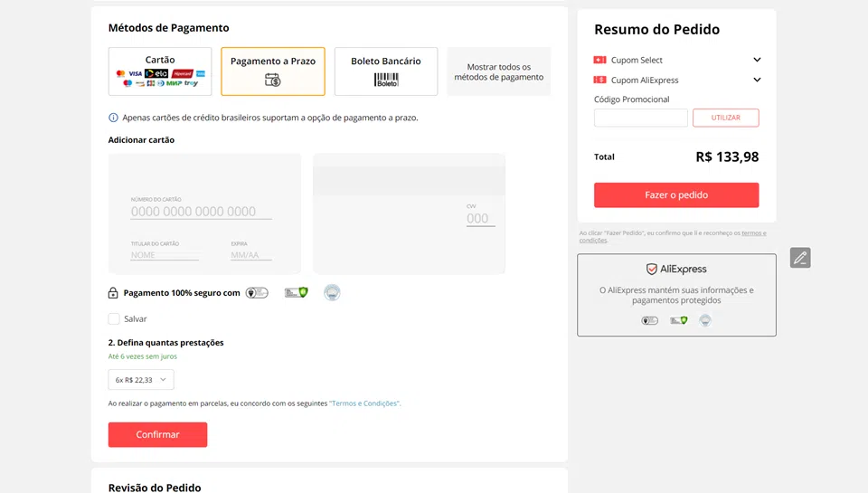This screenshot has width=868, height=493.
Task: Click the CVV 000 field
Action: (480, 218)
